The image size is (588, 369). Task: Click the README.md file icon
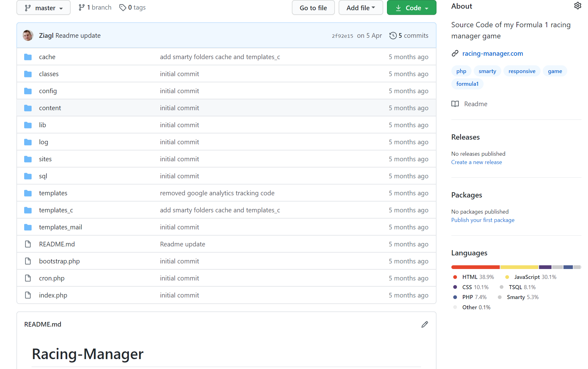(x=28, y=244)
